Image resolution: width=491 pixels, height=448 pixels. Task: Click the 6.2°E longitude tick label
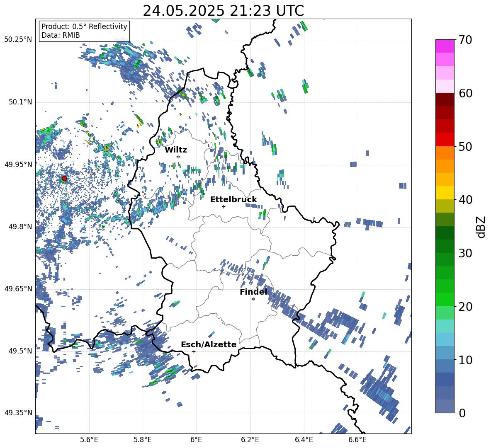coord(250,440)
